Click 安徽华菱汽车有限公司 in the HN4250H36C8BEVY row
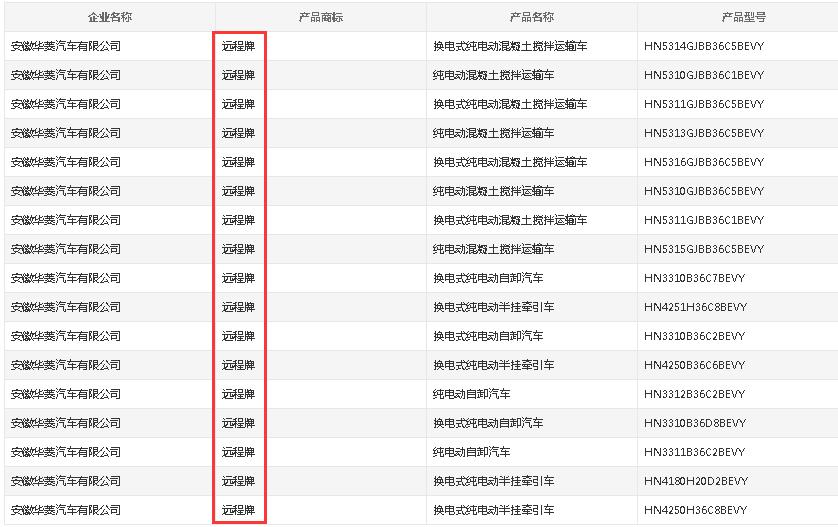The width and height of the screenshot is (838, 527). point(66,510)
